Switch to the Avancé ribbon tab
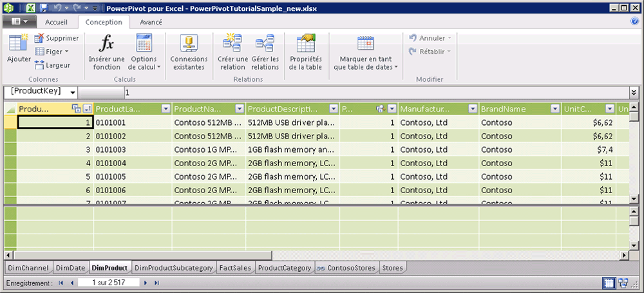This screenshot has width=644, height=293. click(151, 22)
